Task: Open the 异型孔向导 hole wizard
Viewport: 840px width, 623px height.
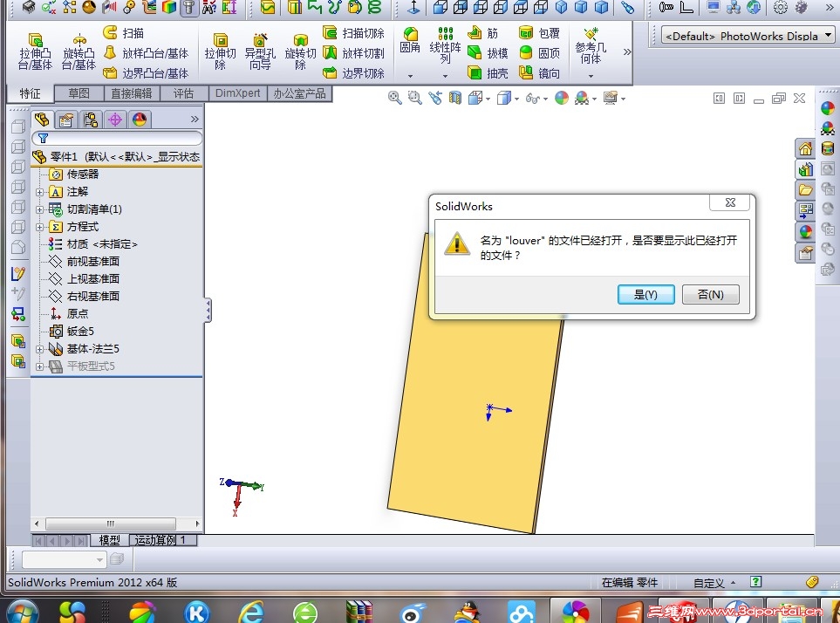Action: coord(260,51)
